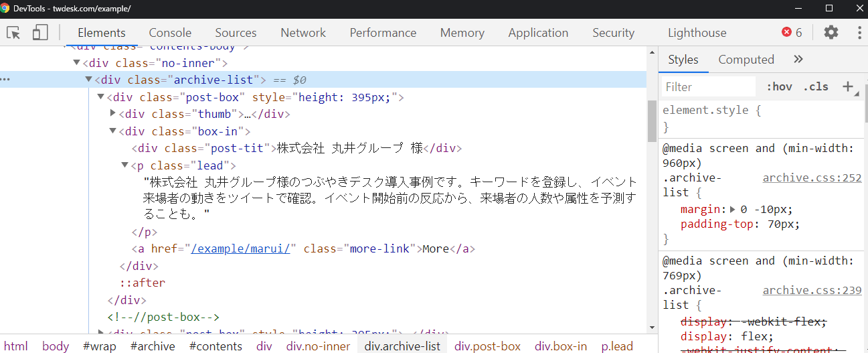Screen dimensions: 868x353
Task: Select p.lead in the breadcrumb bar
Action: tap(616, 346)
